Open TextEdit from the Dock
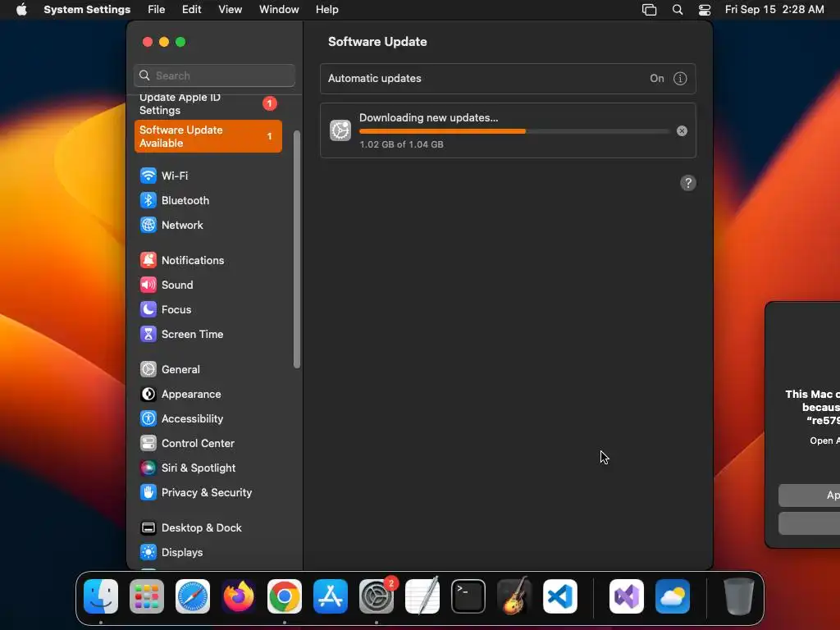Screen dimensions: 840x630 422,596
